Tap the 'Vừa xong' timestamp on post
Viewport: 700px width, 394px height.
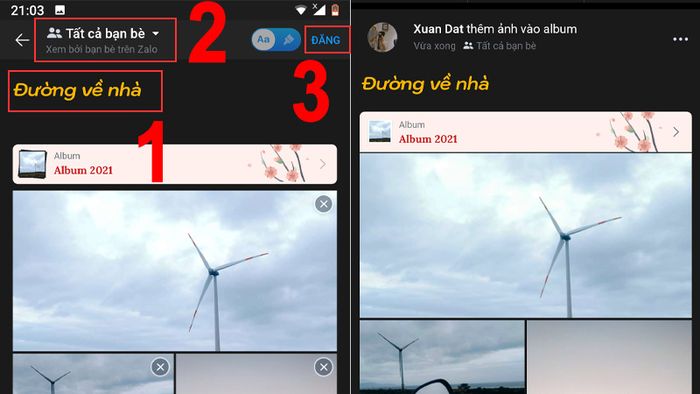[434, 46]
